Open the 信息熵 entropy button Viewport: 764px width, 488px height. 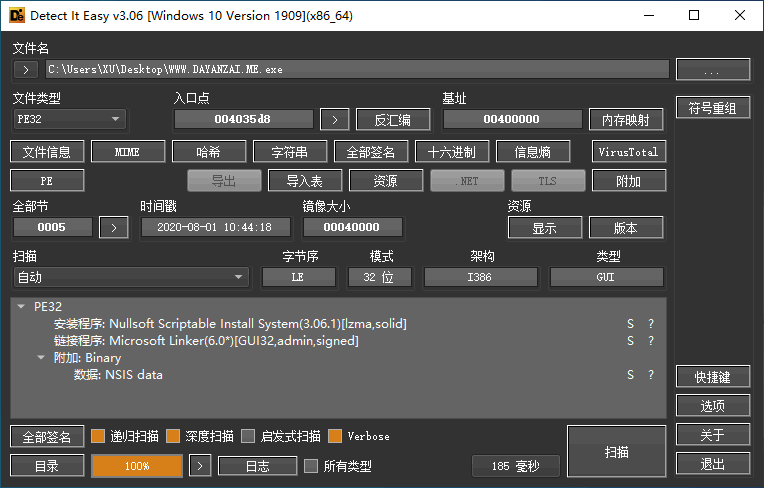point(533,152)
